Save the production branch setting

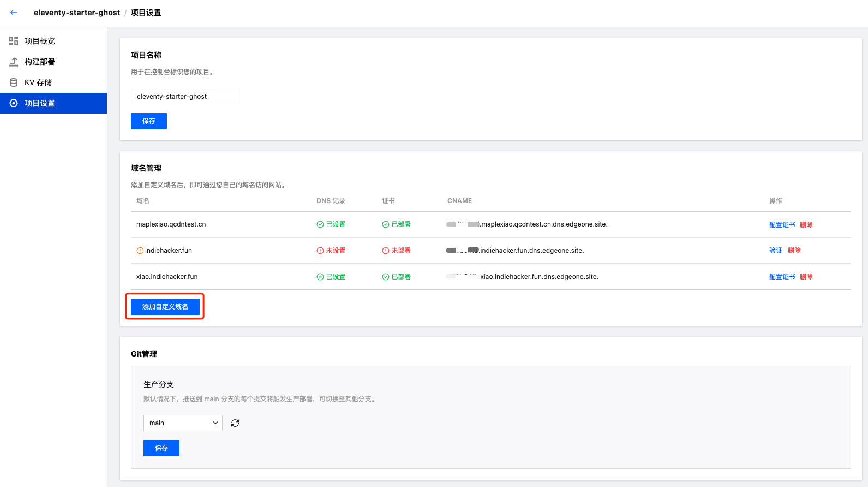161,448
